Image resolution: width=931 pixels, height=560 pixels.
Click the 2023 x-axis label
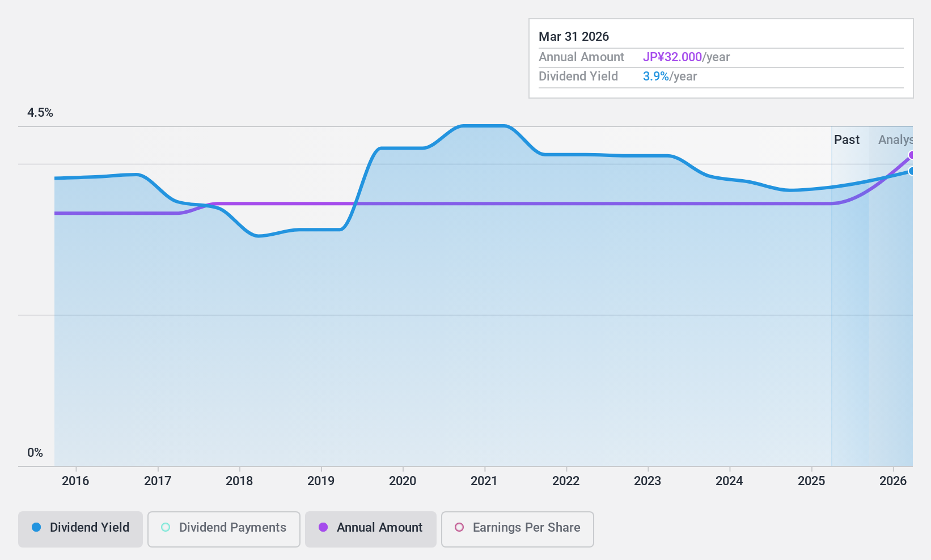(x=648, y=481)
